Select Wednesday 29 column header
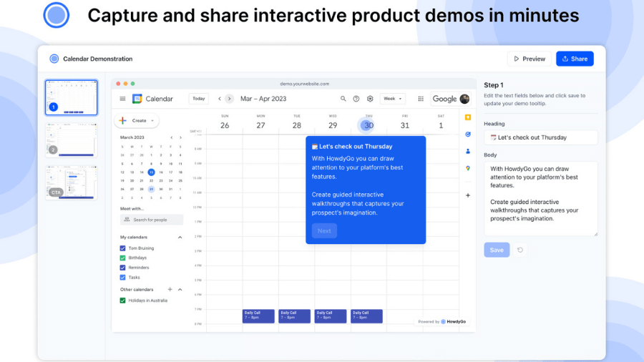Screen dimensions: 644x362 click(x=333, y=123)
